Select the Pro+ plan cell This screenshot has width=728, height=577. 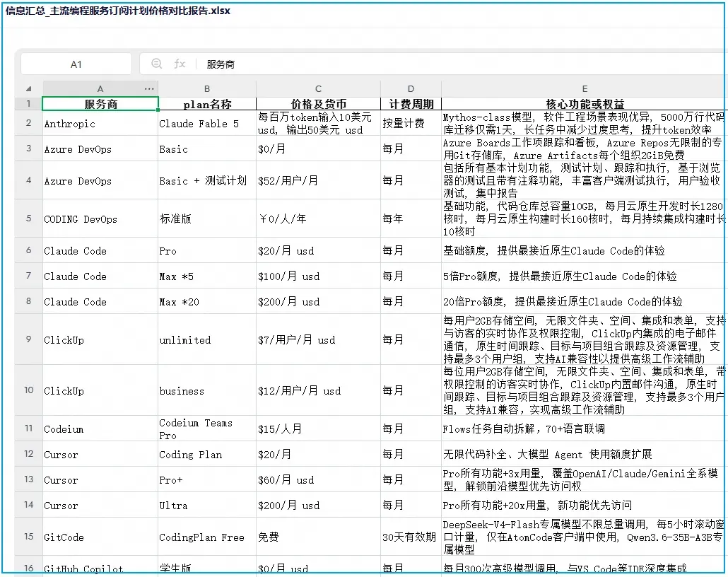tap(207, 480)
